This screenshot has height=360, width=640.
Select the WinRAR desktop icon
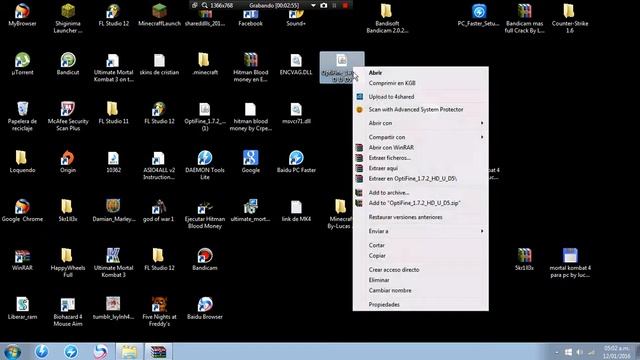pyautogui.click(x=22, y=260)
